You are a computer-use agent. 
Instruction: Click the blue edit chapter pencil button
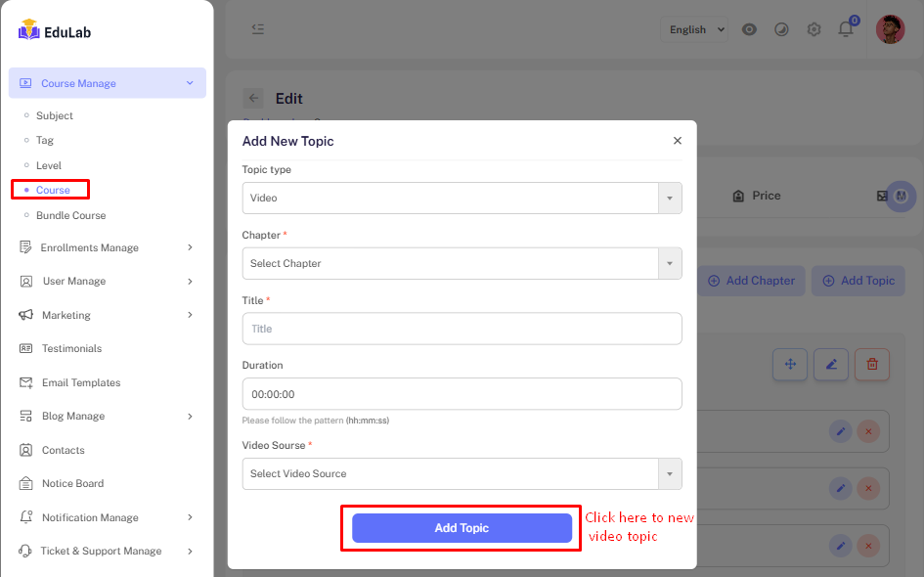pos(831,365)
